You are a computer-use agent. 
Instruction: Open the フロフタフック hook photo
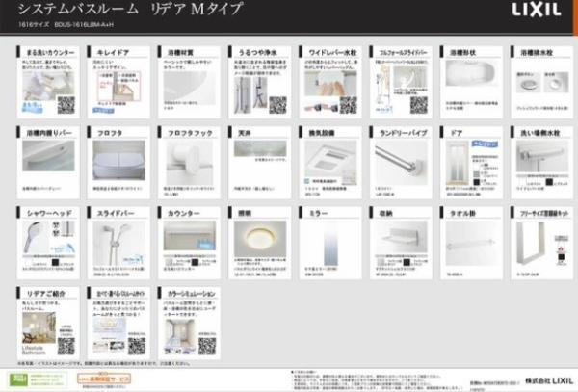coord(190,163)
